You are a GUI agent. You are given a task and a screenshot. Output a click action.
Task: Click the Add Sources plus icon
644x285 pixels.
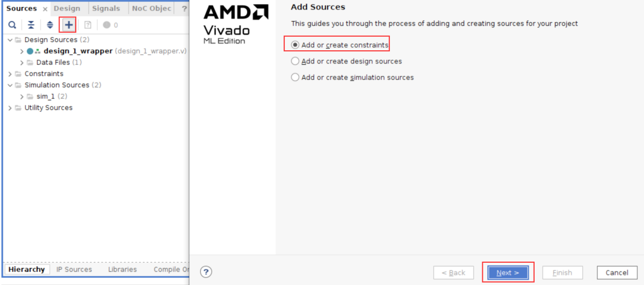[x=68, y=25]
